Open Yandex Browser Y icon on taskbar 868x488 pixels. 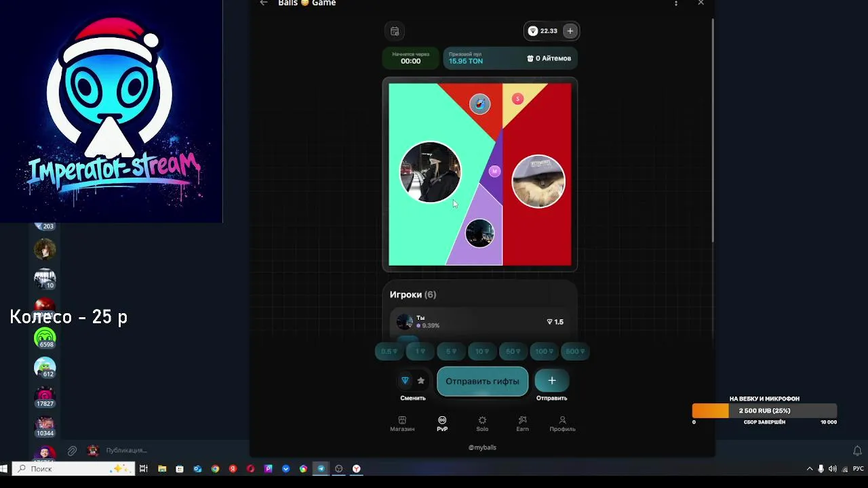(356, 468)
